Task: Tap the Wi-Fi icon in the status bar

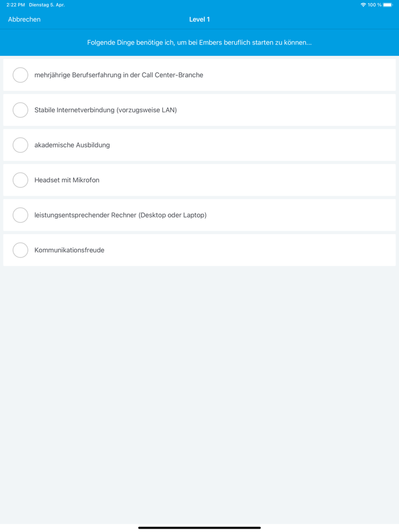Action: click(363, 5)
